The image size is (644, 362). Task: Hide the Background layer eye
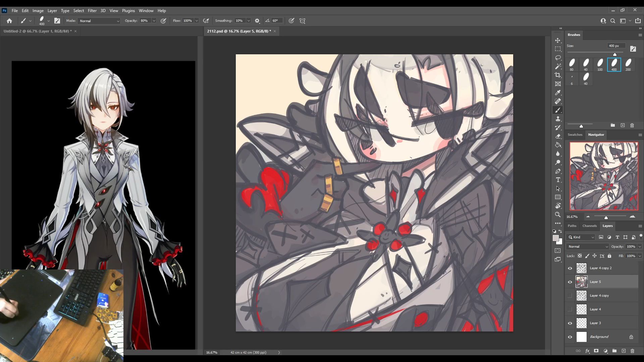pyautogui.click(x=570, y=337)
